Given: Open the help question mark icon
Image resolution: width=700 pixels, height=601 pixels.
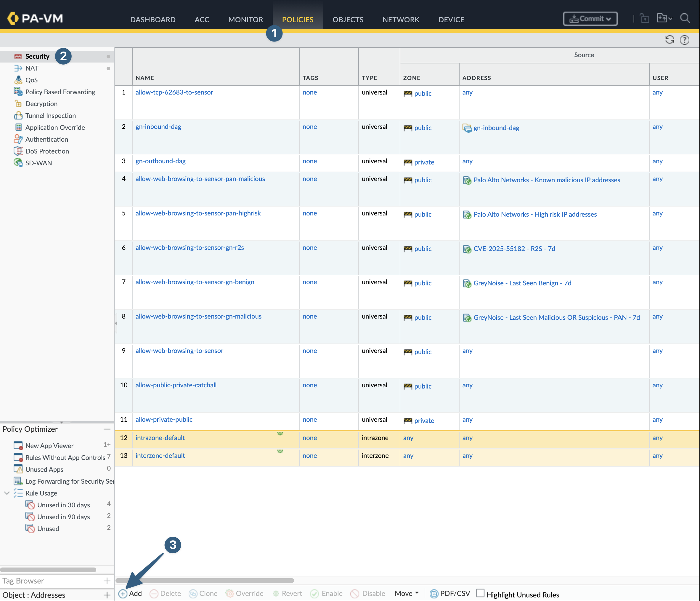Looking at the screenshot, I should coord(684,40).
